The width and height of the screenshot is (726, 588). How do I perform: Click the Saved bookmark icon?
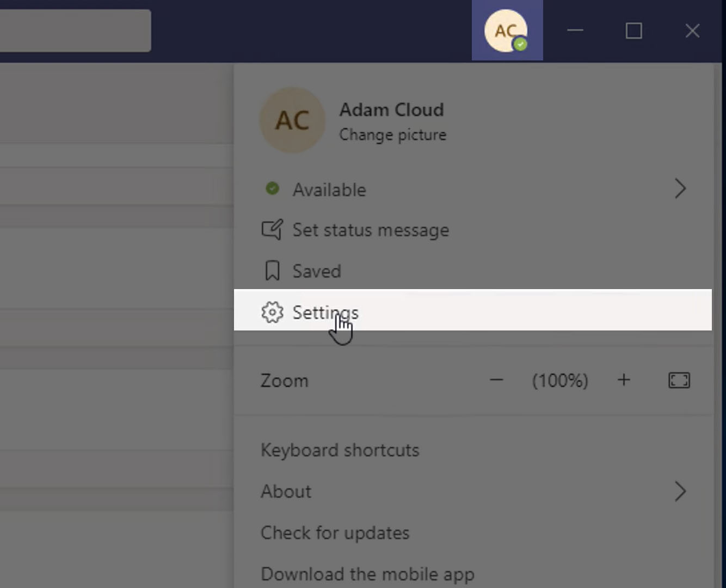tap(272, 271)
